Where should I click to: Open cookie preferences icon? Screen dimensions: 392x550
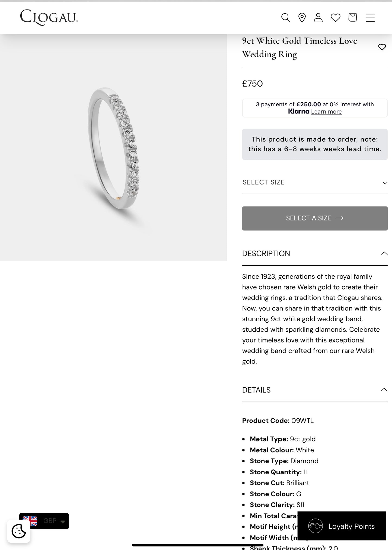coord(19,531)
